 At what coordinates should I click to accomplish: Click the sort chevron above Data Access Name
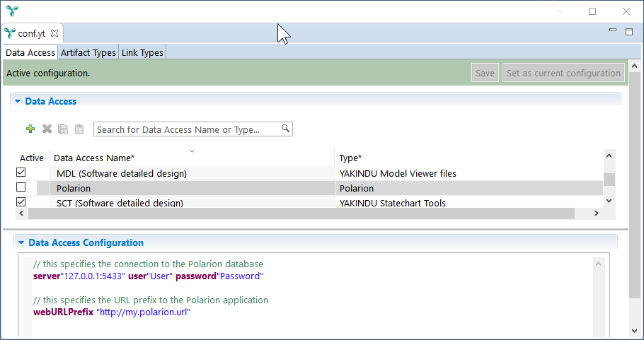(x=192, y=151)
